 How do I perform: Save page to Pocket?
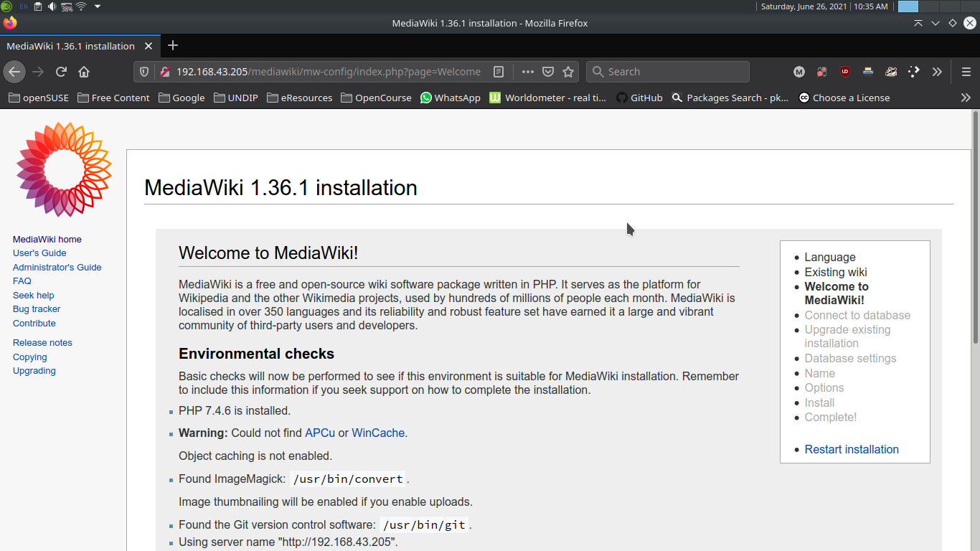click(x=548, y=72)
